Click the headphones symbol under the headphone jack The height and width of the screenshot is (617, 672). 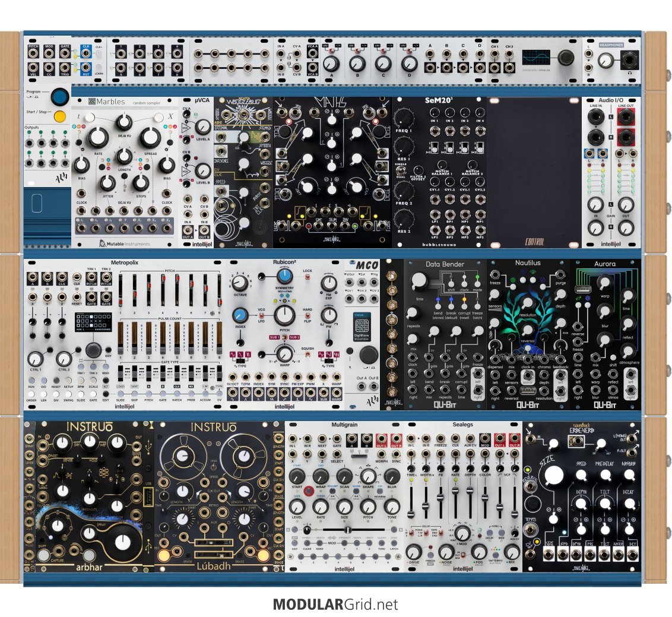point(629,73)
